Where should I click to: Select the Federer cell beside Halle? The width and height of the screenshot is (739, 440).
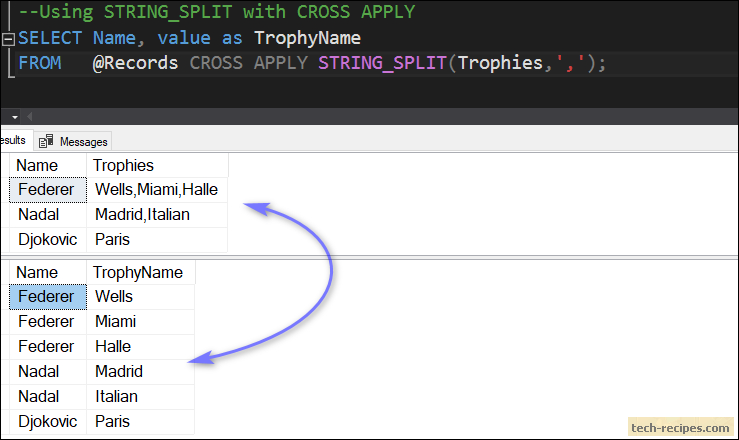coord(48,347)
